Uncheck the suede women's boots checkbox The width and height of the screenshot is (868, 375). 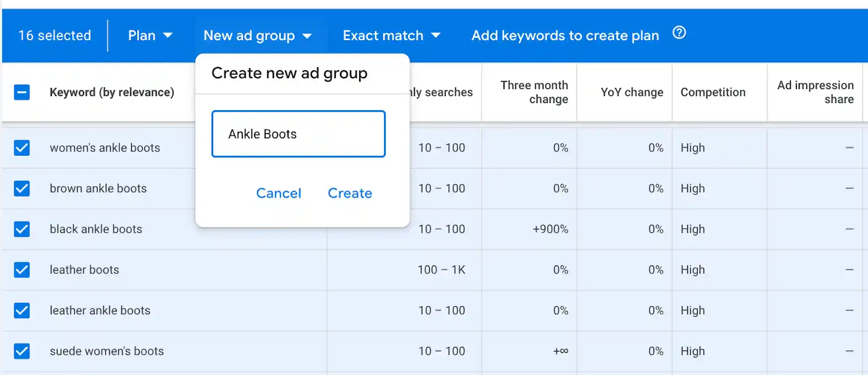[x=22, y=351]
